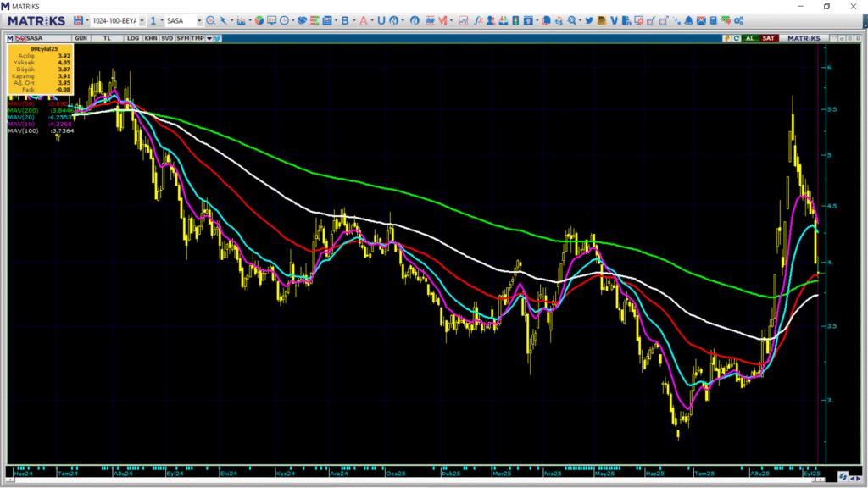
Task: Expand the SASA symbol dropdown
Action: [x=199, y=20]
